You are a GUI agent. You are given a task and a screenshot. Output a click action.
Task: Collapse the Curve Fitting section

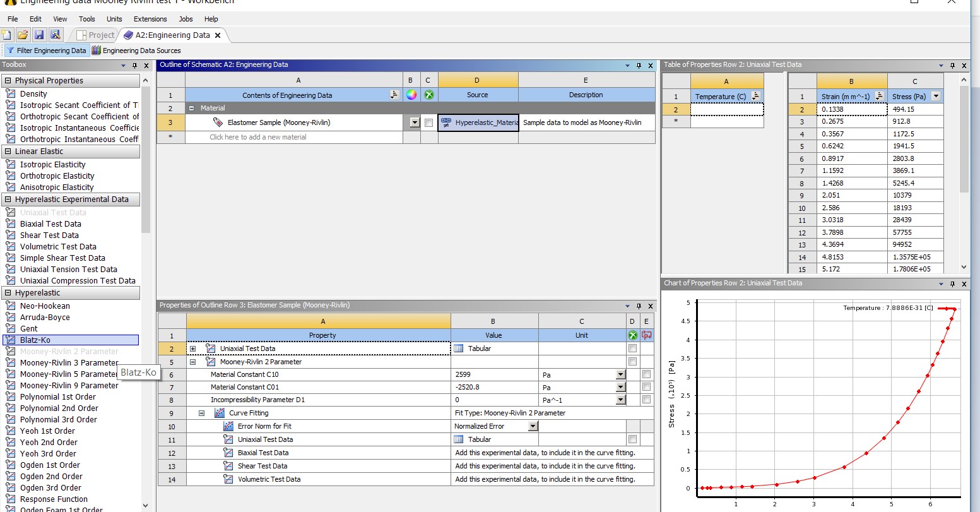click(202, 413)
